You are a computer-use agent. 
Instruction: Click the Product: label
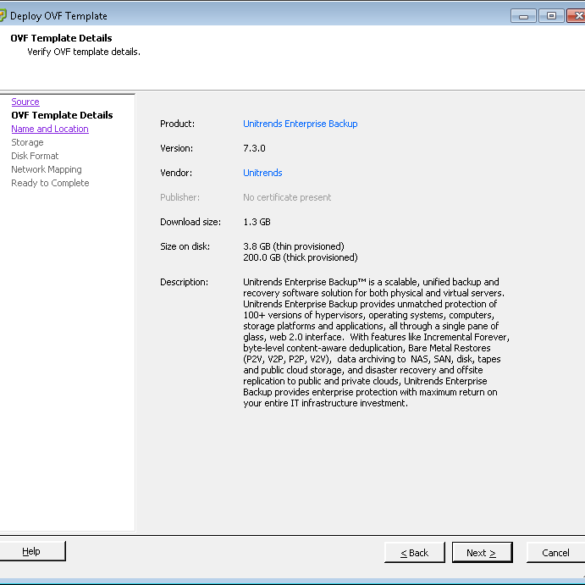177,124
